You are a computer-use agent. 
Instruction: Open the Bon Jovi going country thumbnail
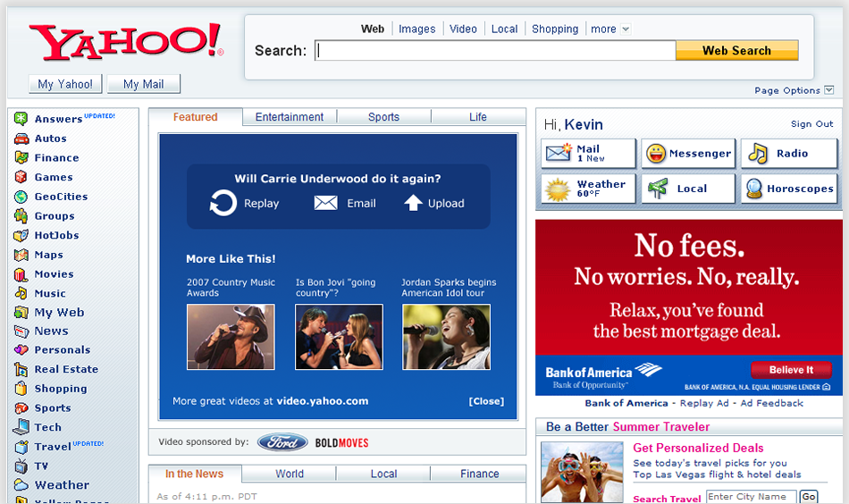click(339, 337)
